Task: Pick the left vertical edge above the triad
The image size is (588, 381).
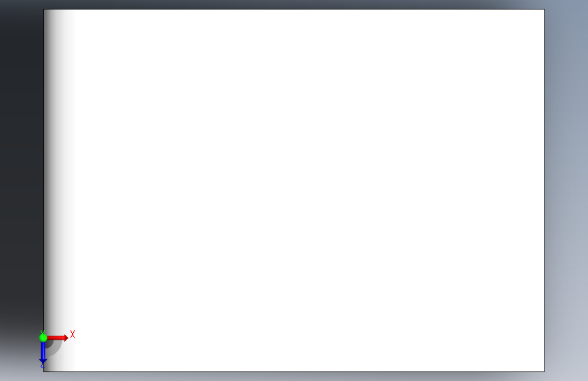Action: 44,169
